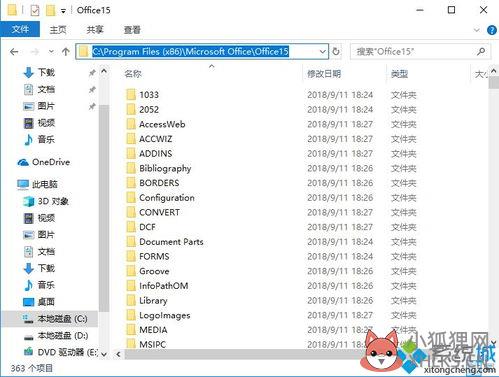The width and height of the screenshot is (499, 377).
Task: Switch to the 查看 ribbon tab
Action: [x=132, y=30]
